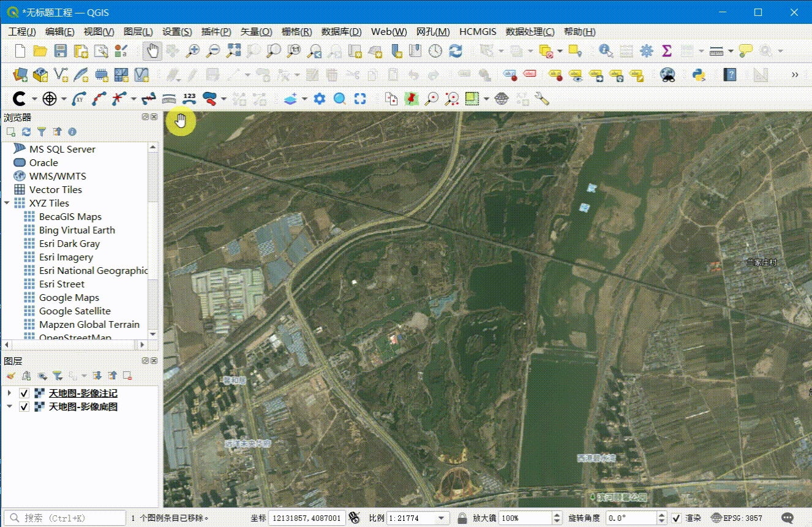Image resolution: width=812 pixels, height=527 pixels.
Task: Open the 工程(J) menu
Action: click(21, 32)
